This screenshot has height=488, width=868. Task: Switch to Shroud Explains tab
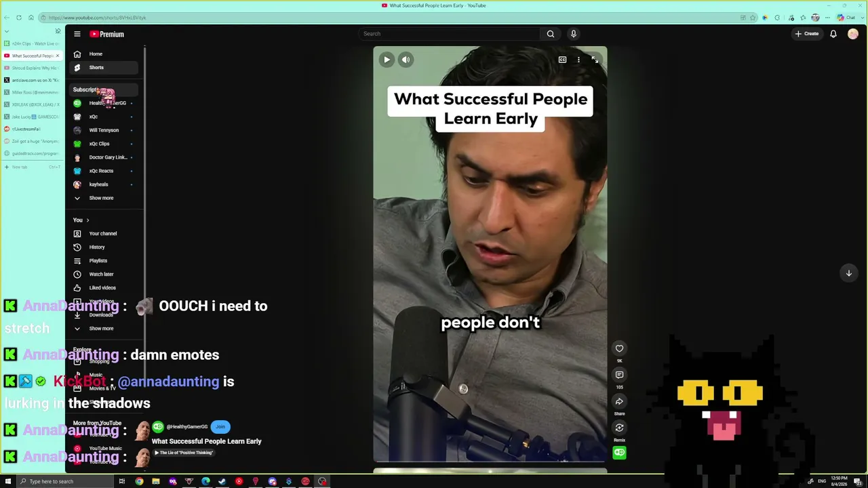tap(32, 68)
